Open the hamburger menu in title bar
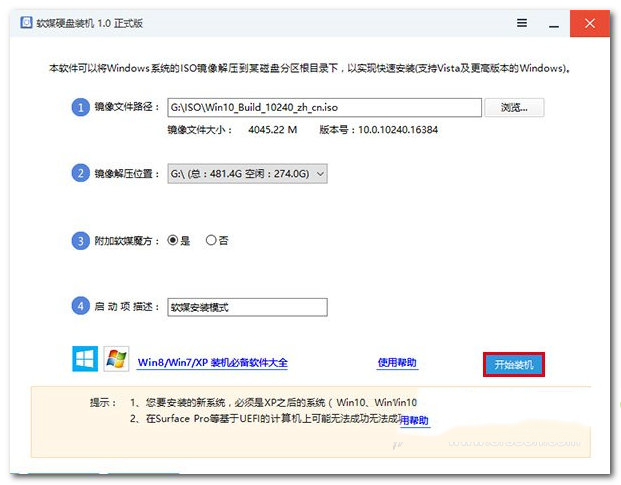Screen dimensions: 621x485 coord(522,23)
